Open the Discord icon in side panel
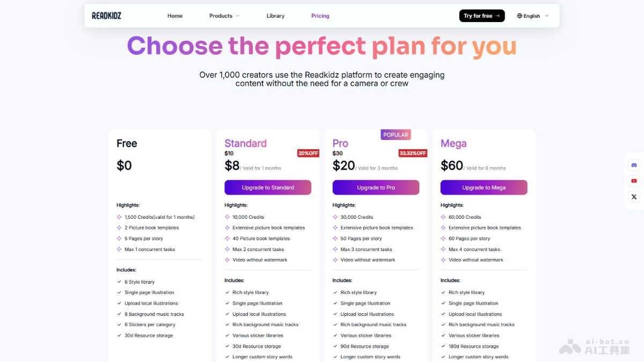The image size is (644, 362). (x=634, y=165)
